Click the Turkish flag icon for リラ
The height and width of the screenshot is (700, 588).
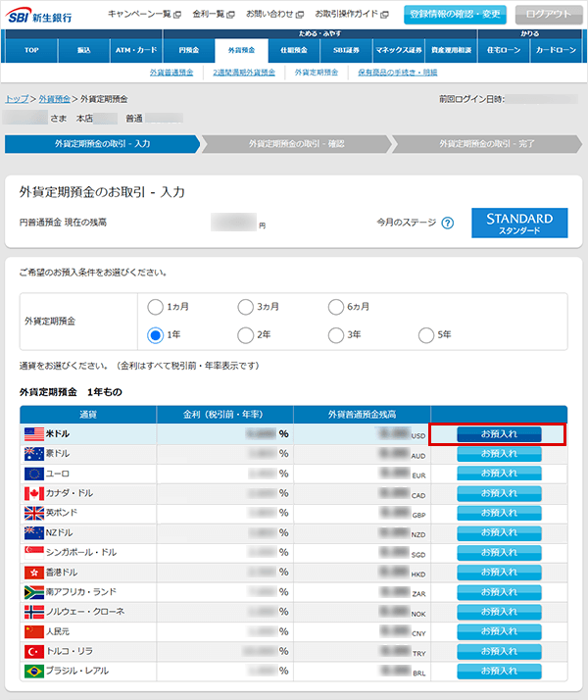coord(34,652)
